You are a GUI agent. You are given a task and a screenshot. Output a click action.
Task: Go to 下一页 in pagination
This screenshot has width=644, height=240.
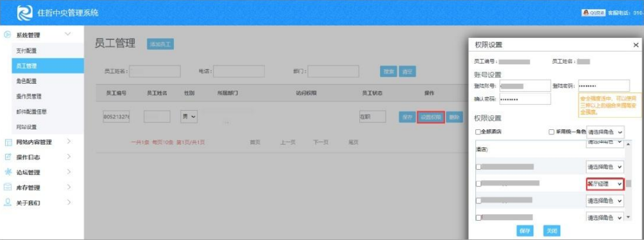[x=321, y=142]
